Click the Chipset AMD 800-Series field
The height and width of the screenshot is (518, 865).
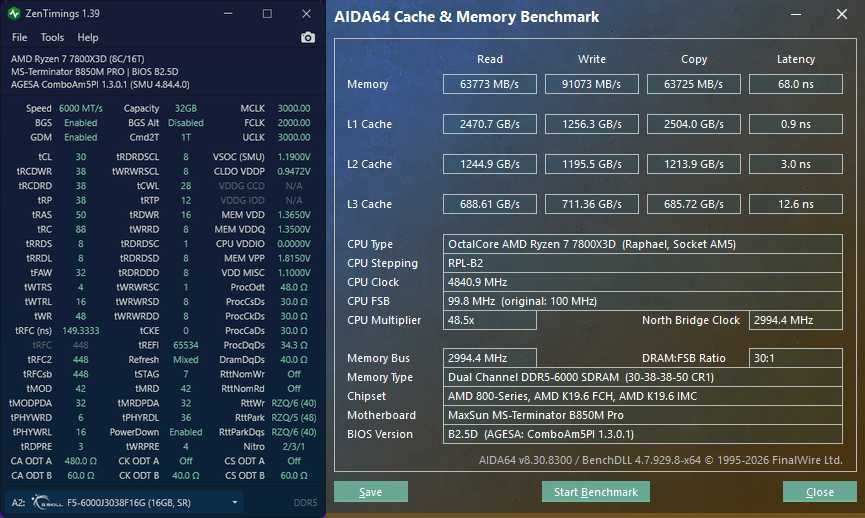click(x=643, y=396)
